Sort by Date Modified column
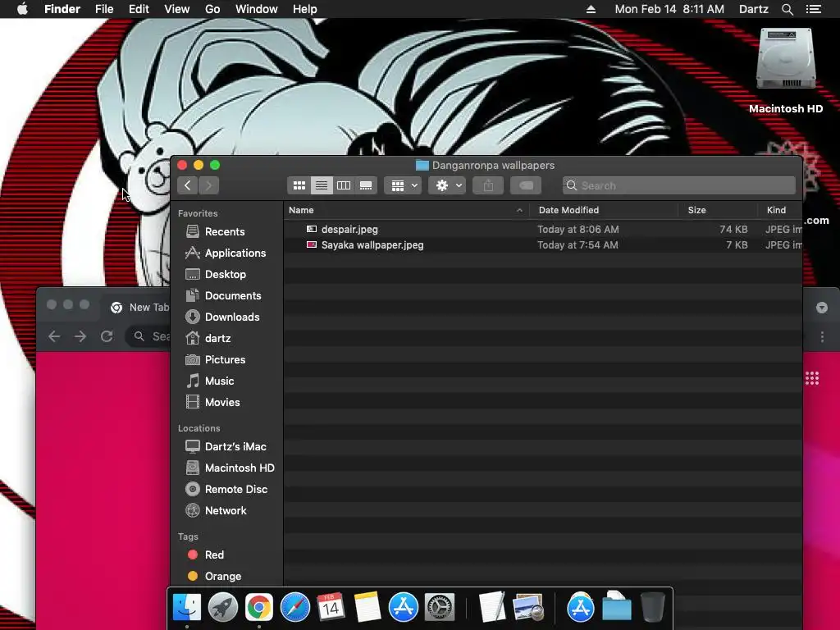This screenshot has height=630, width=840. coord(604,210)
